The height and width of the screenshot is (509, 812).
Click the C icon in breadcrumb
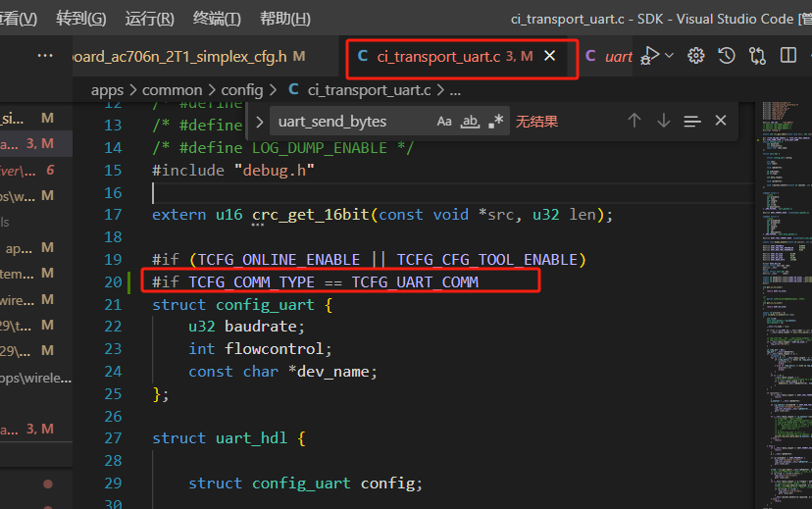tap(293, 89)
